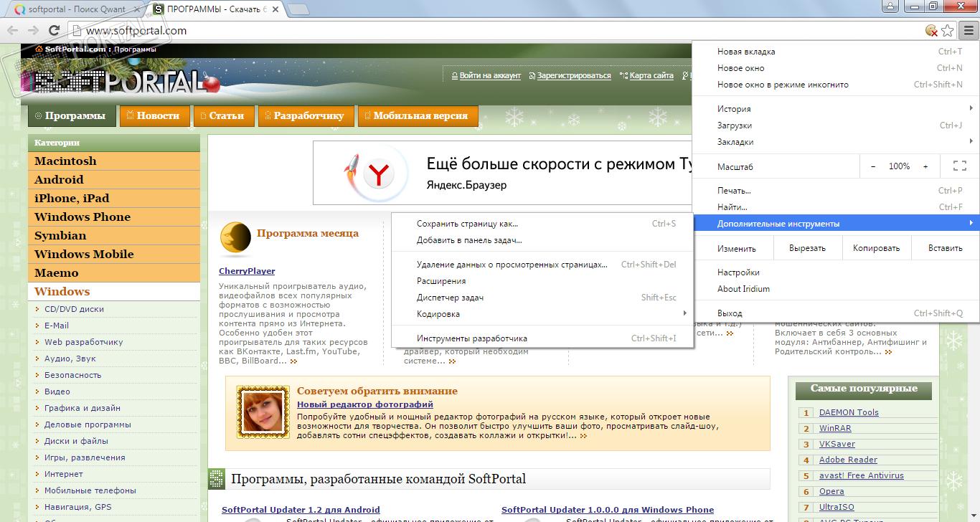Open 'DAEMON Tools' in popular list
The width and height of the screenshot is (980, 522).
tap(849, 412)
